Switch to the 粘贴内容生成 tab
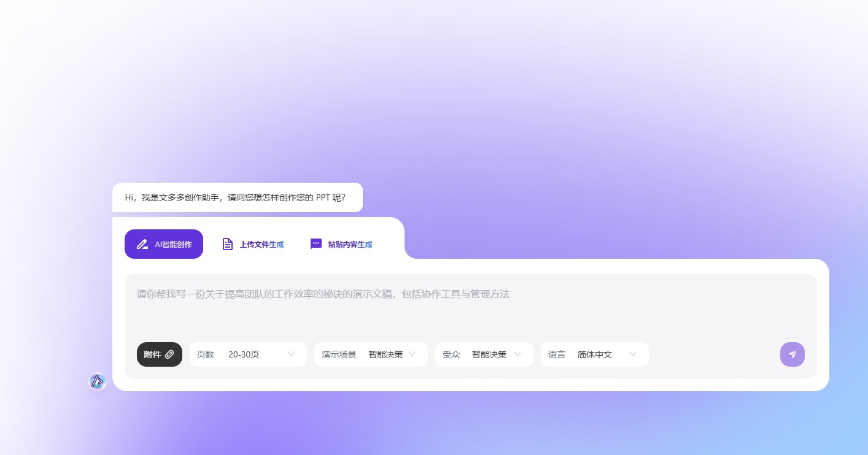Screen dimensions: 868x455 click(x=351, y=244)
